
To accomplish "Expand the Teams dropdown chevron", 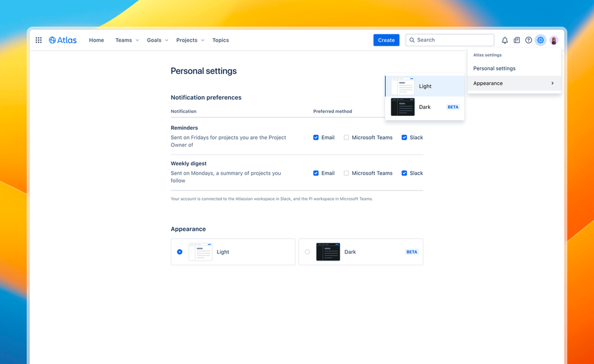I will coord(137,40).
